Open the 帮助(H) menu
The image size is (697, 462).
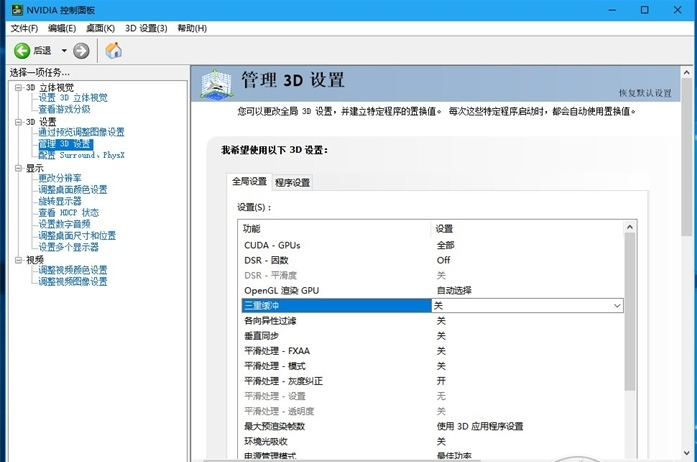tap(192, 28)
